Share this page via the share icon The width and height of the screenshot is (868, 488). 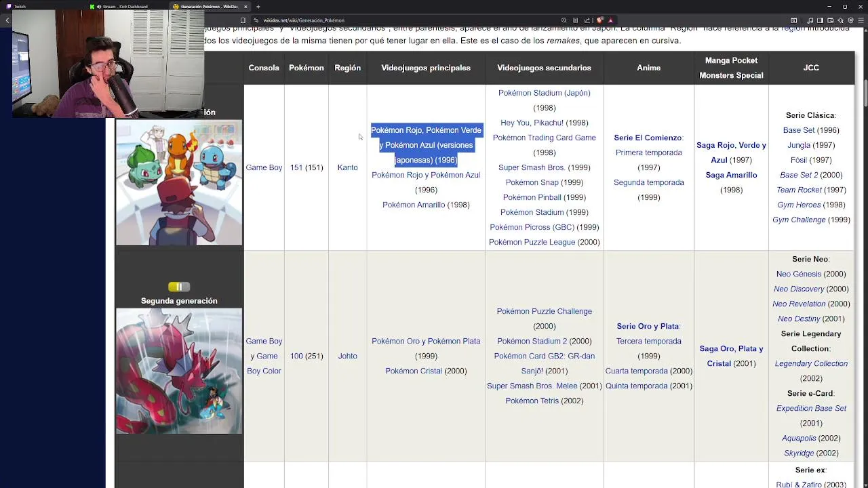(587, 20)
